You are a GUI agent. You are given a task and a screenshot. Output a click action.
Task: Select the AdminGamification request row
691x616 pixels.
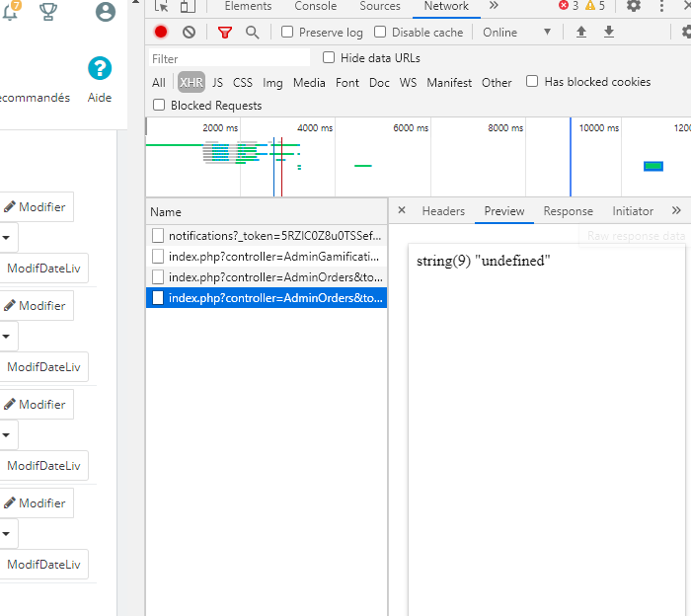(x=267, y=257)
